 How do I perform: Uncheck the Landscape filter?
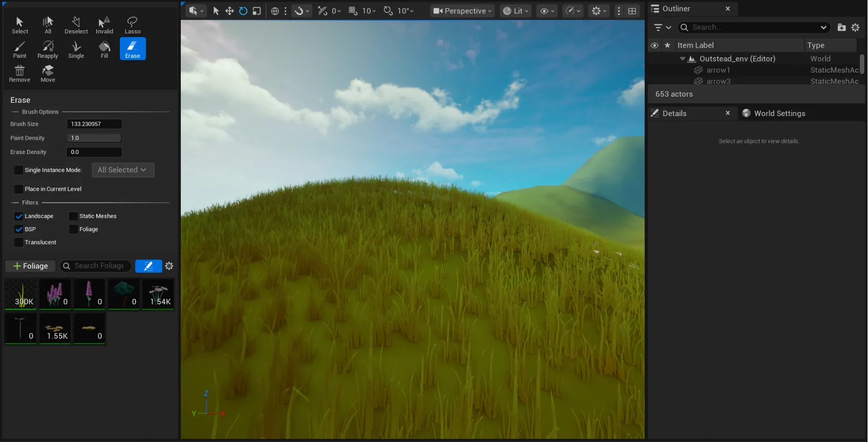[x=19, y=216]
